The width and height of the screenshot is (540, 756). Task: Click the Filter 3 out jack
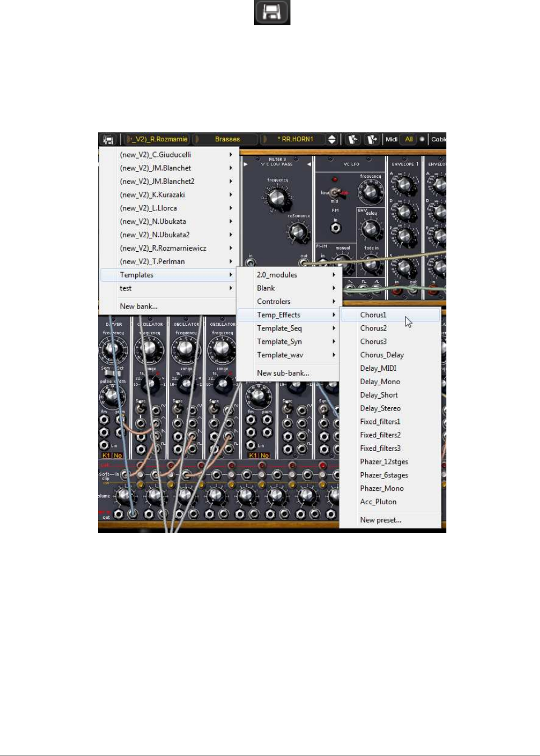[x=303, y=262]
